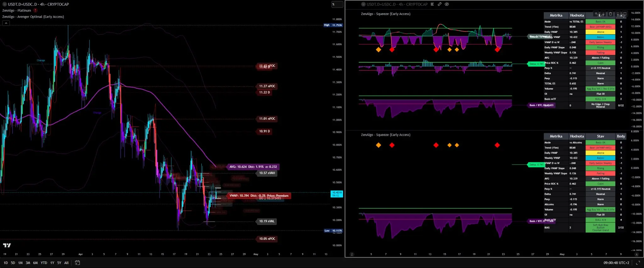644x268 pixels.
Task: Click the High 11.753% price scale label
Action: (x=333, y=25)
